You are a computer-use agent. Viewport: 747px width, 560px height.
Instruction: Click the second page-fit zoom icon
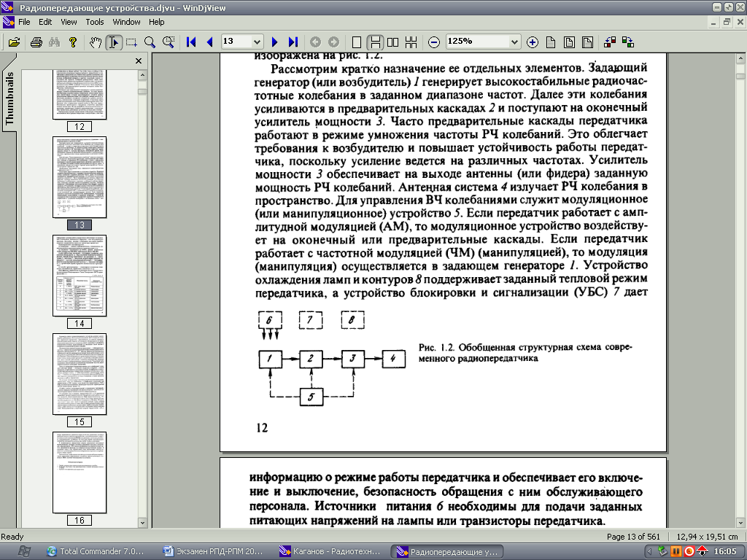pyautogui.click(x=569, y=42)
